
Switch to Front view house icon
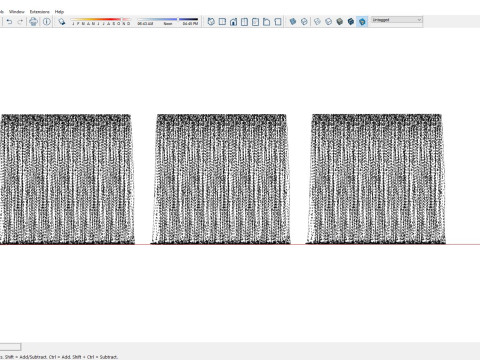[233, 22]
